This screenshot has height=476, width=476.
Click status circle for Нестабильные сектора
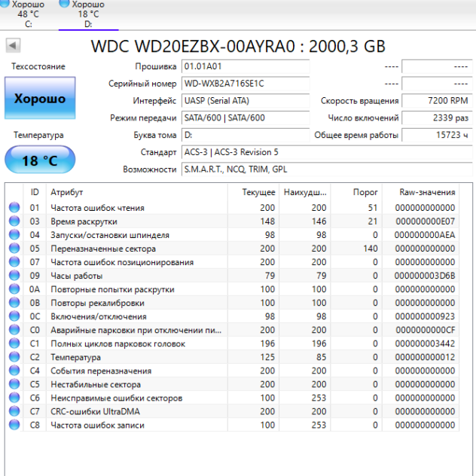pyautogui.click(x=14, y=384)
